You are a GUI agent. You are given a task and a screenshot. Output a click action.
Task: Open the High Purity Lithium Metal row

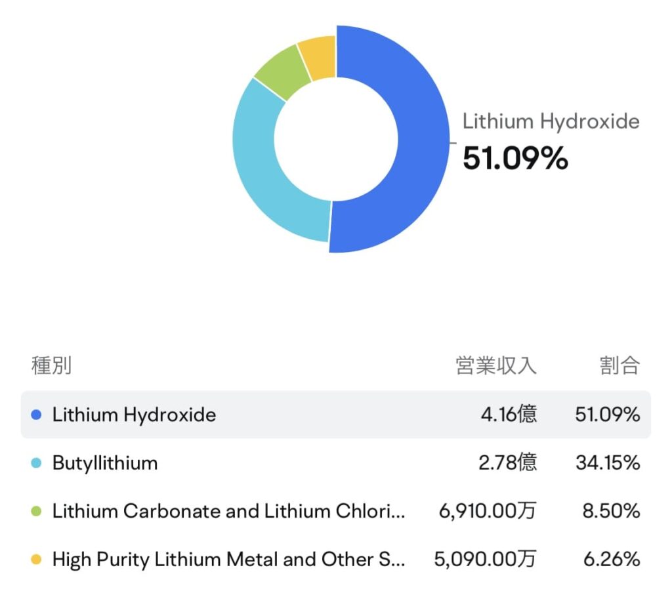pyautogui.click(x=228, y=560)
